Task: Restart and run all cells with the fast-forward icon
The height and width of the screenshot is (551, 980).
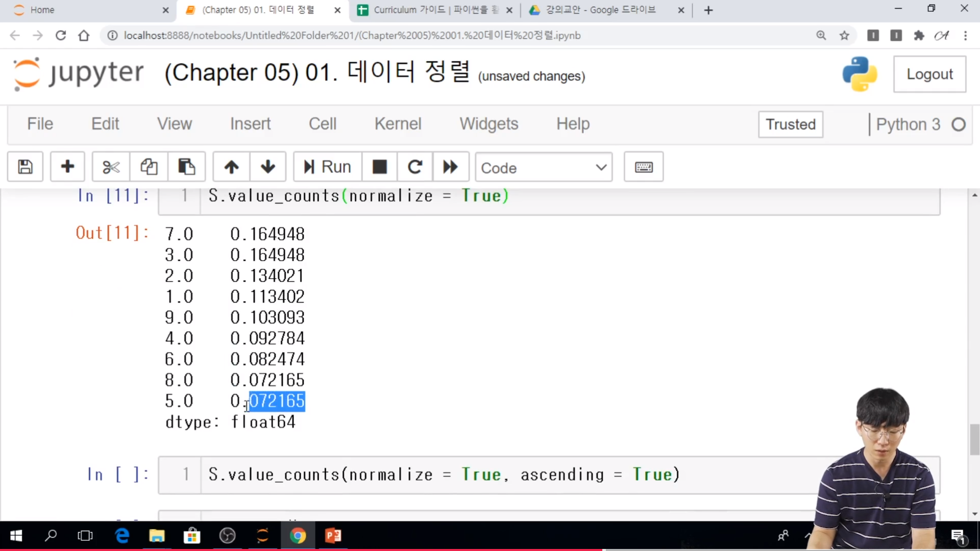Action: click(450, 167)
